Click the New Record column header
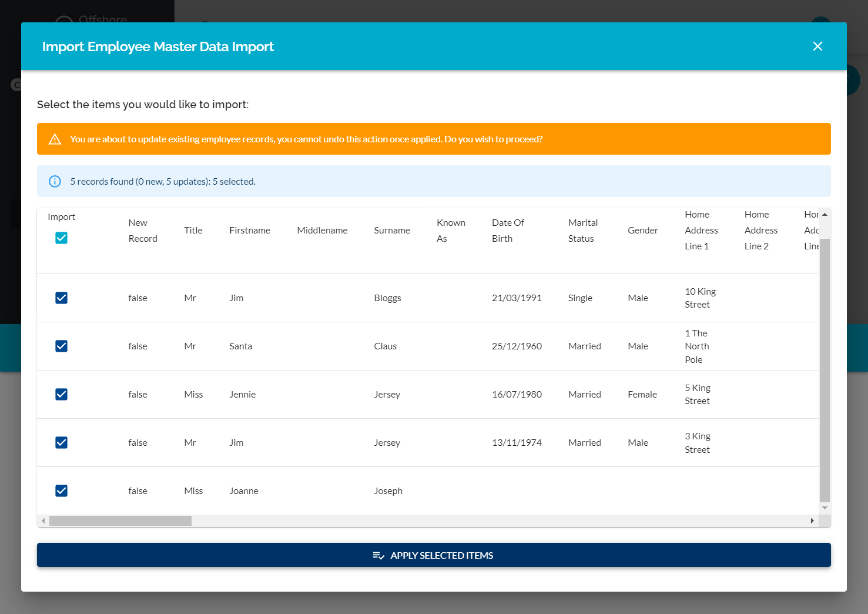The image size is (868, 614). 143,231
